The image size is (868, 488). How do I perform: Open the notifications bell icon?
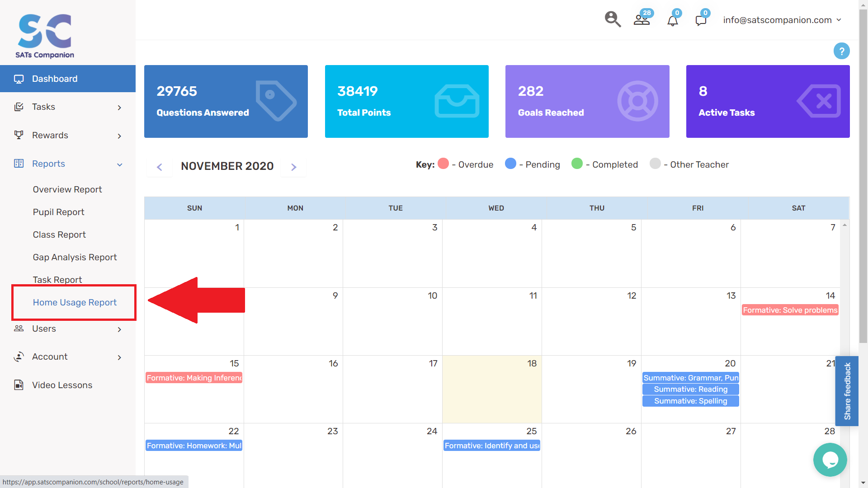673,20
